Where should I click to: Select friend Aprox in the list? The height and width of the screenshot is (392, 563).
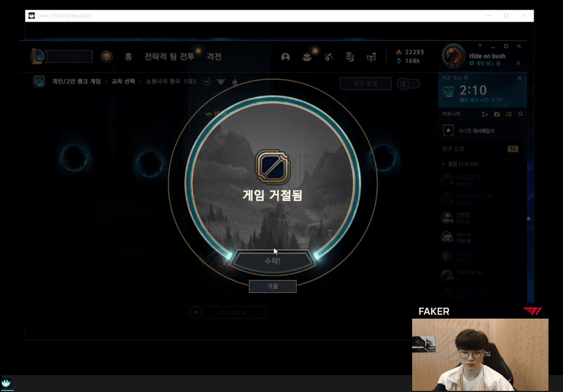click(x=482, y=237)
